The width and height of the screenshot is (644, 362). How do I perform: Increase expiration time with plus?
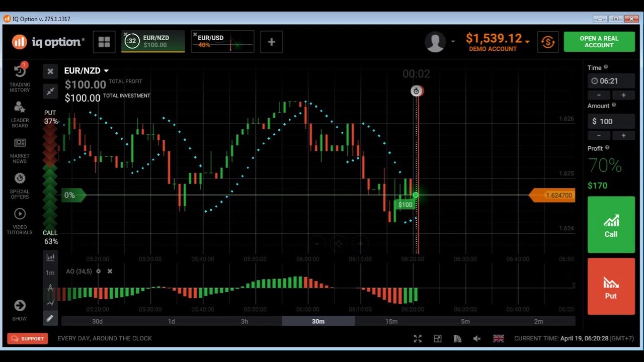pyautogui.click(x=623, y=95)
